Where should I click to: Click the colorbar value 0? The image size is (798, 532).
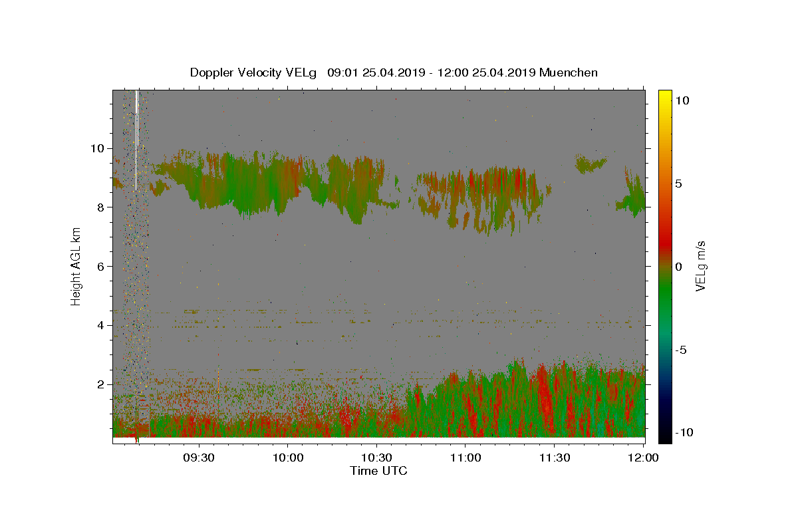click(679, 267)
